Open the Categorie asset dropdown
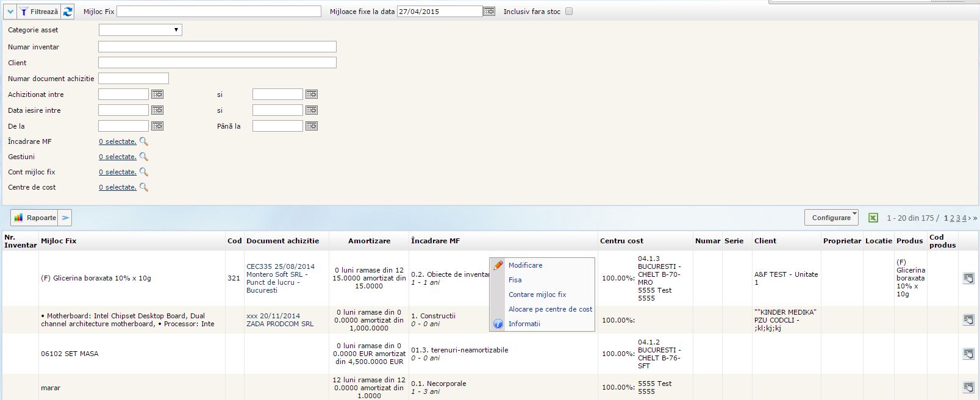The height and width of the screenshot is (400, 980). (140, 30)
